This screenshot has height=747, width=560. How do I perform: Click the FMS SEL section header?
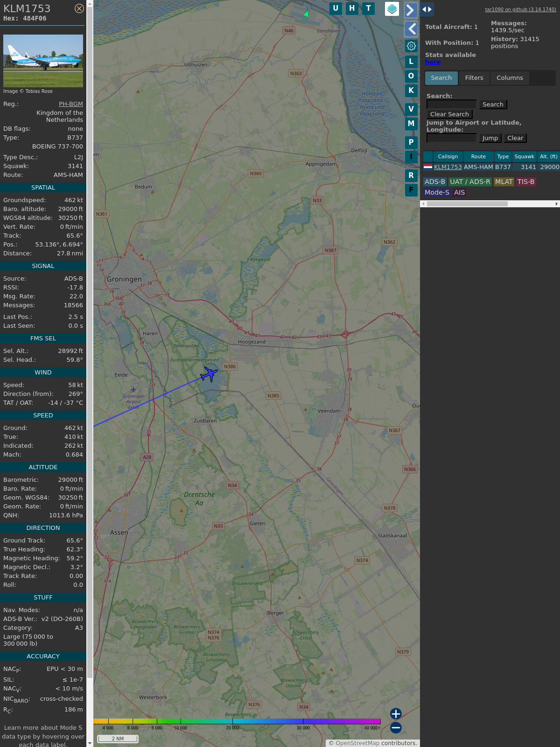click(43, 338)
